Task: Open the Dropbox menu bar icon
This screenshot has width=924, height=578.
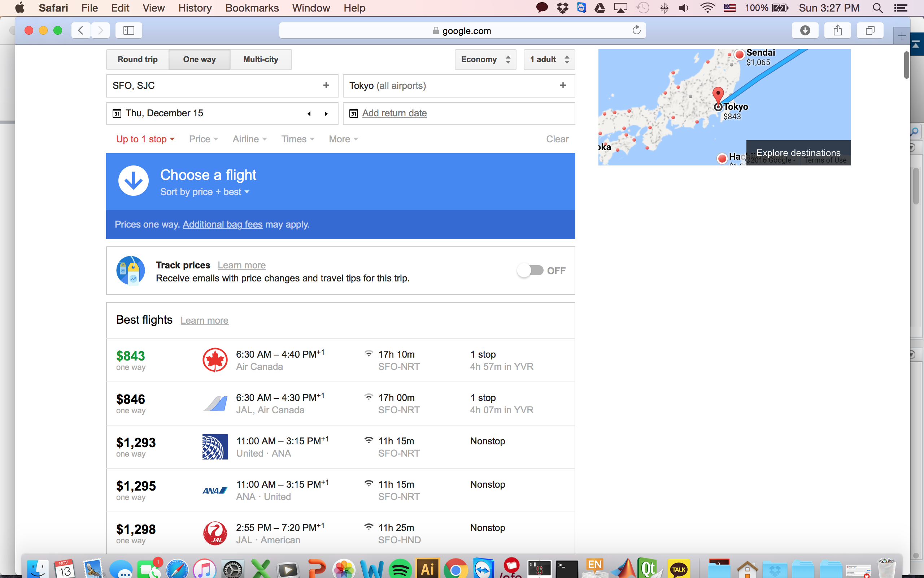Action: click(562, 8)
